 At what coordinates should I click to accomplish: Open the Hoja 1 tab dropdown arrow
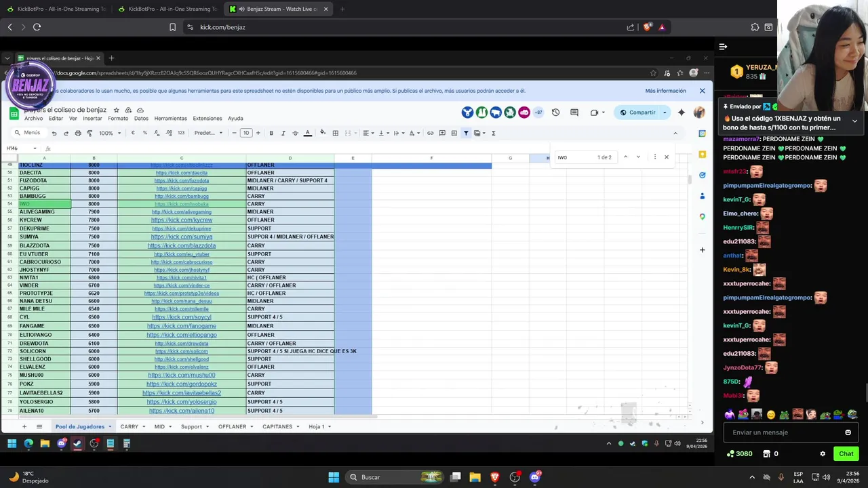[330, 427]
